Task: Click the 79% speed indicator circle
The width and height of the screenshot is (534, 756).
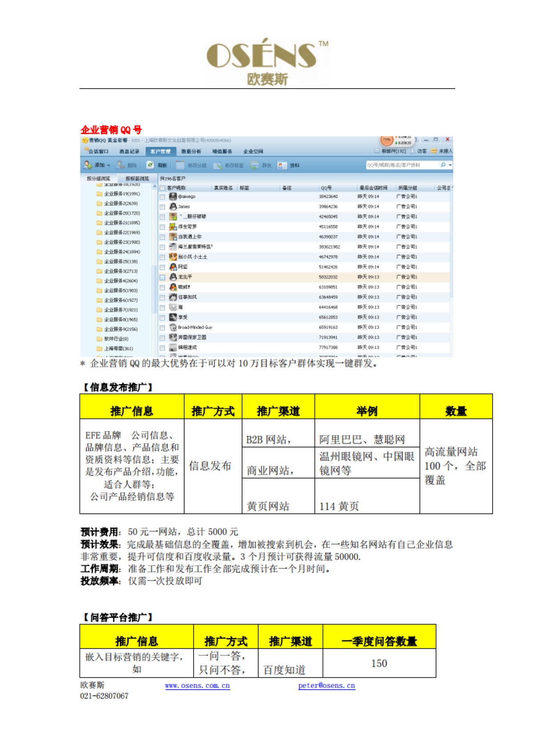Action: tap(387, 140)
